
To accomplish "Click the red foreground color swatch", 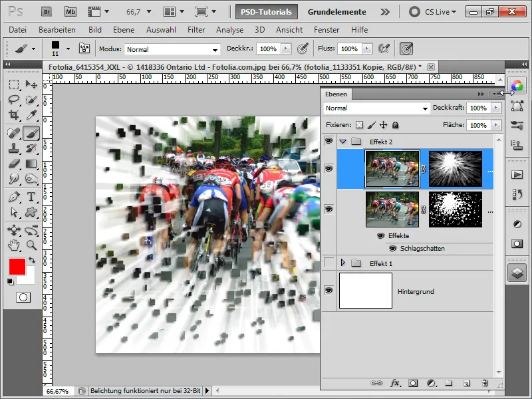I will coord(17,267).
